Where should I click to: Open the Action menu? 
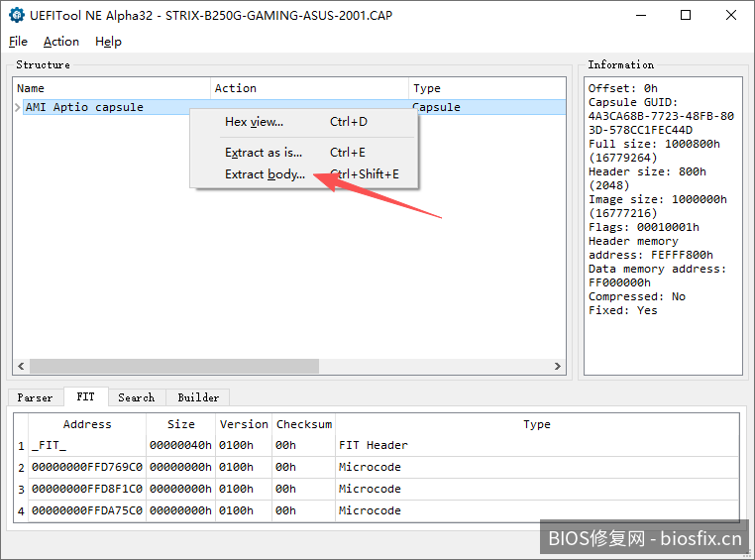(x=60, y=42)
